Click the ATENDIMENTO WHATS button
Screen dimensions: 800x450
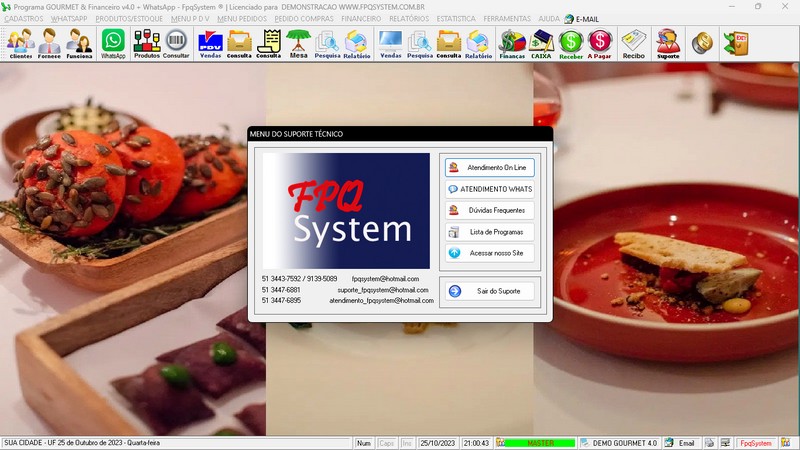tap(490, 189)
